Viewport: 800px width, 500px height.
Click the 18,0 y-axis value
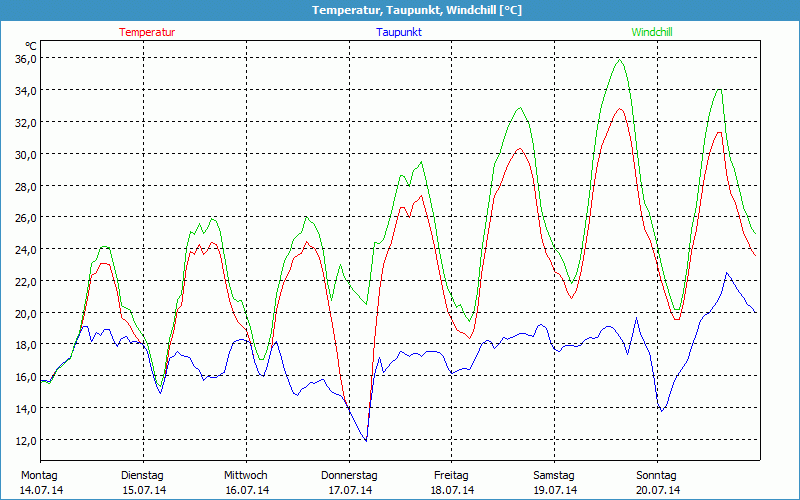click(27, 345)
